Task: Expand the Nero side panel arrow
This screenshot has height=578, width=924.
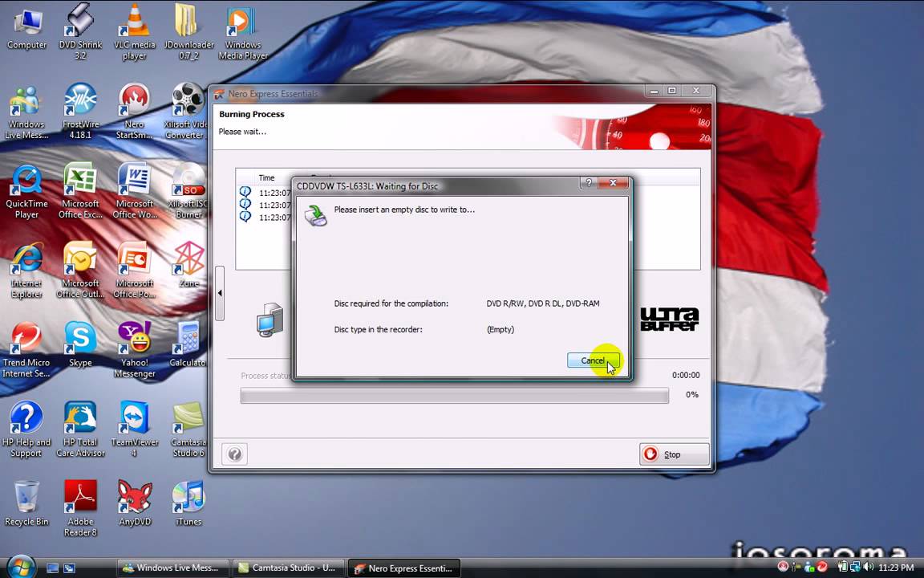Action: [220, 293]
